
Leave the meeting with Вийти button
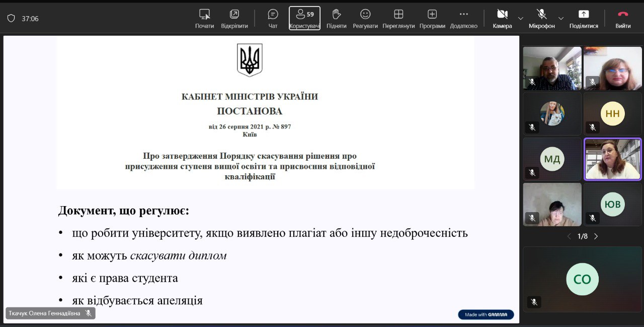coord(623,18)
